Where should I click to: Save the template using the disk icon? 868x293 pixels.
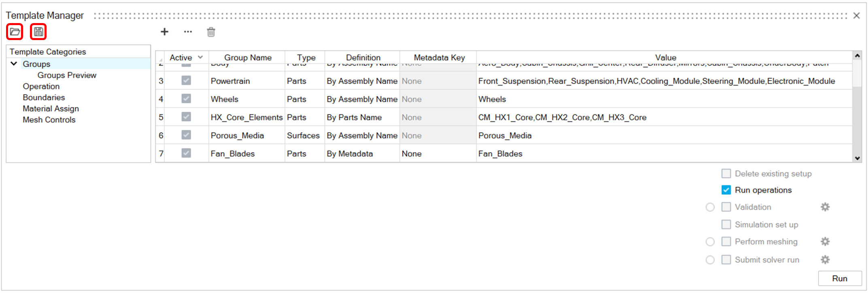[38, 32]
